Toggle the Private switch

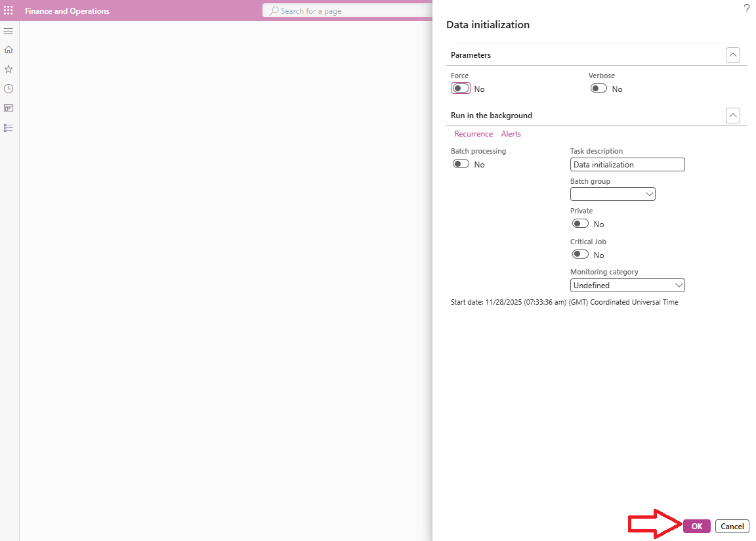click(580, 224)
